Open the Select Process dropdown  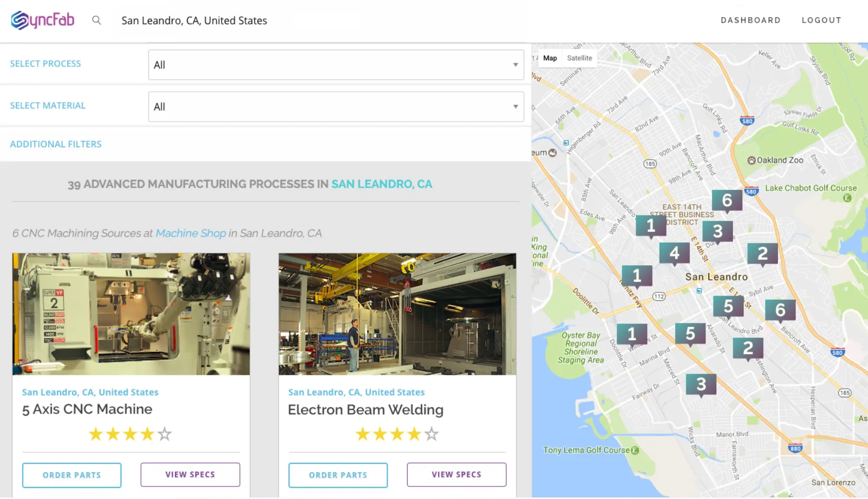[336, 65]
